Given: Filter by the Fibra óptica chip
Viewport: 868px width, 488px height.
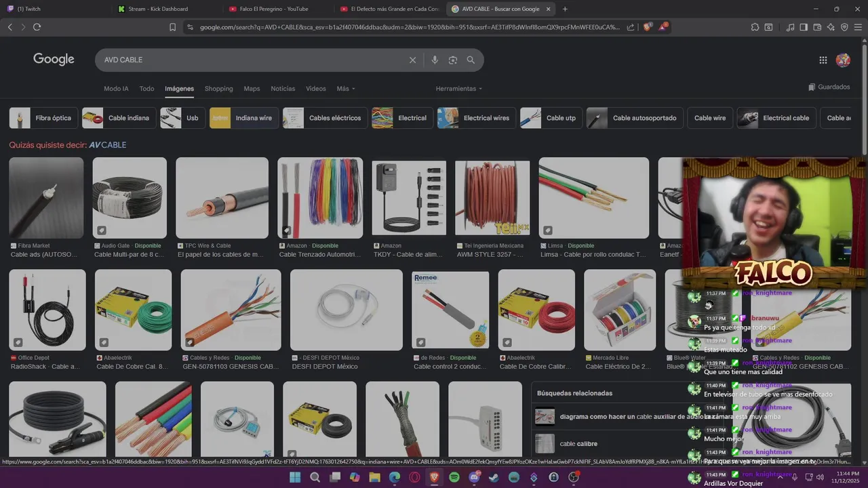Looking at the screenshot, I should 43,118.
